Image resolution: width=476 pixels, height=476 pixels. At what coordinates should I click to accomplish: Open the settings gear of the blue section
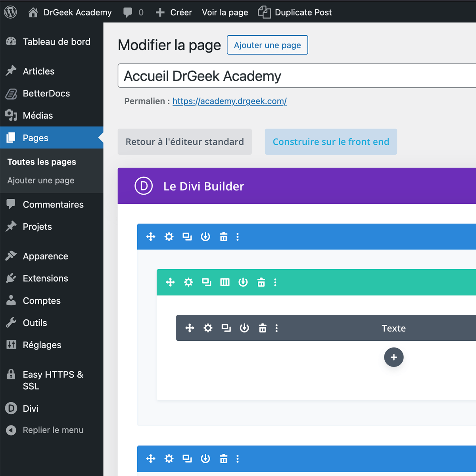[x=169, y=236]
